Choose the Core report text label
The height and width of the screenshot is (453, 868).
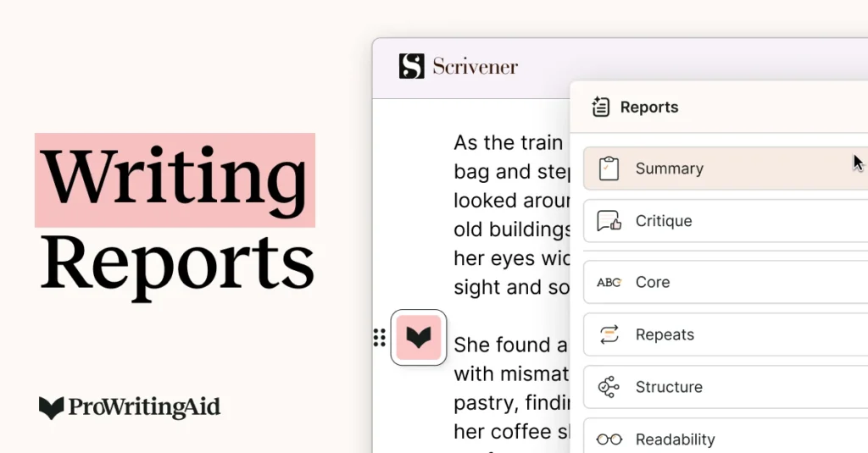pos(653,282)
